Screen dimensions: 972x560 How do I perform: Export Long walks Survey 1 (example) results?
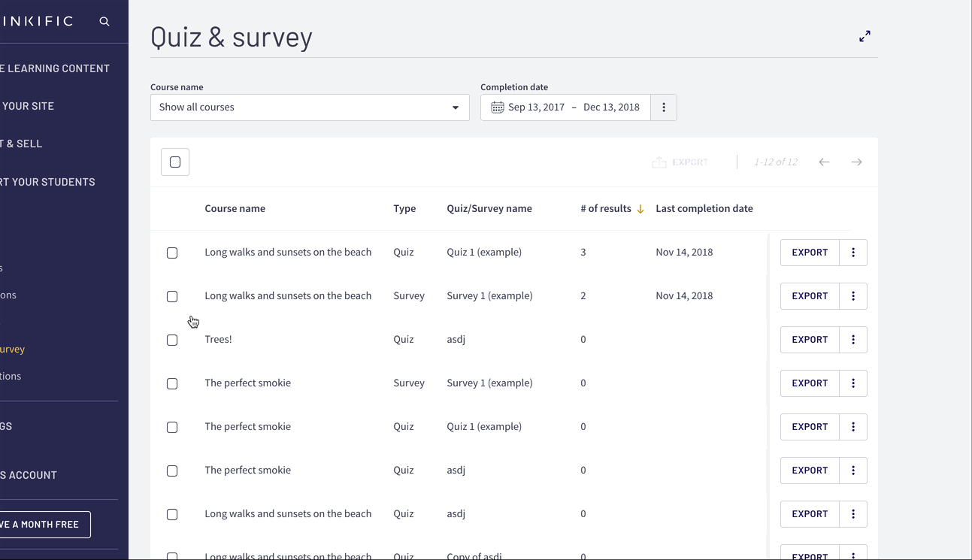coord(810,296)
